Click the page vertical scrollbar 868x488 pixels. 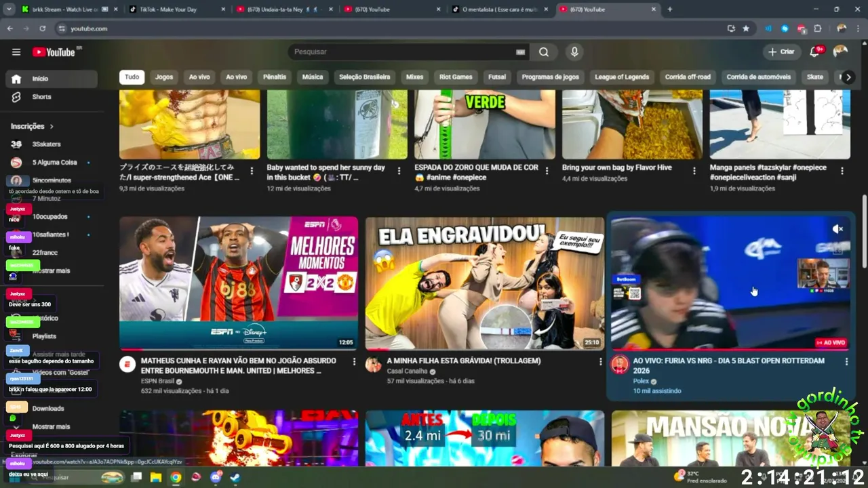click(864, 230)
